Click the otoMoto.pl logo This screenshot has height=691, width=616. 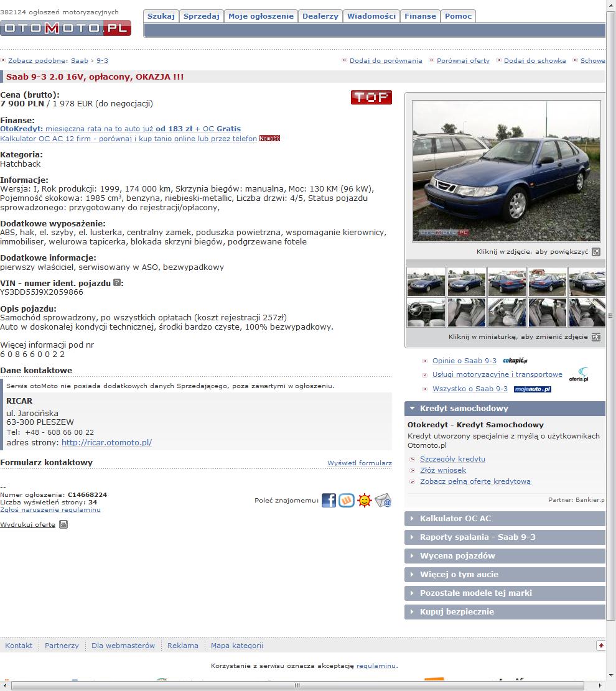(66, 28)
